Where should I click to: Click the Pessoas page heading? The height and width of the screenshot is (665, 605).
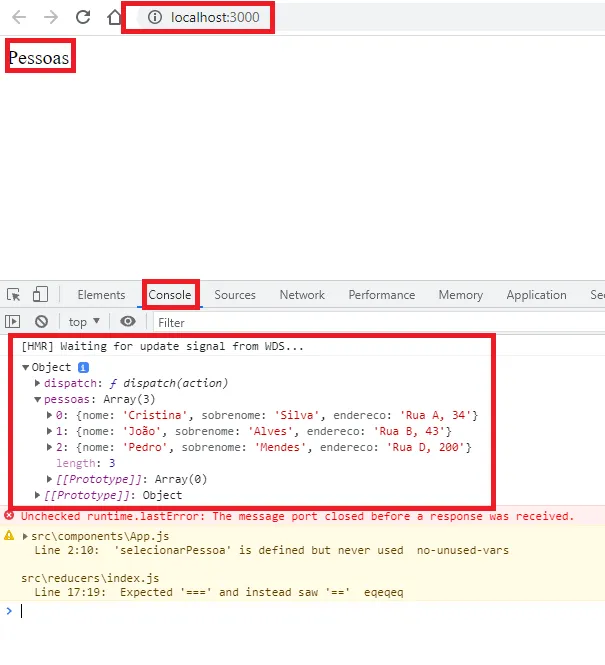[39, 58]
